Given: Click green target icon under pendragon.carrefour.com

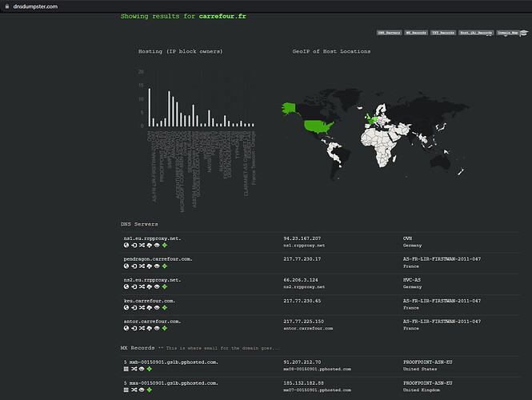Looking at the screenshot, I should tap(165, 266).
